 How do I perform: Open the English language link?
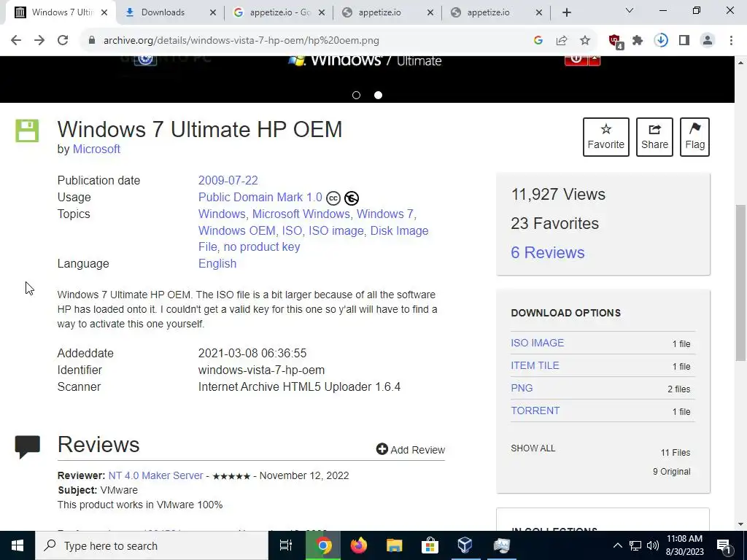(x=217, y=263)
